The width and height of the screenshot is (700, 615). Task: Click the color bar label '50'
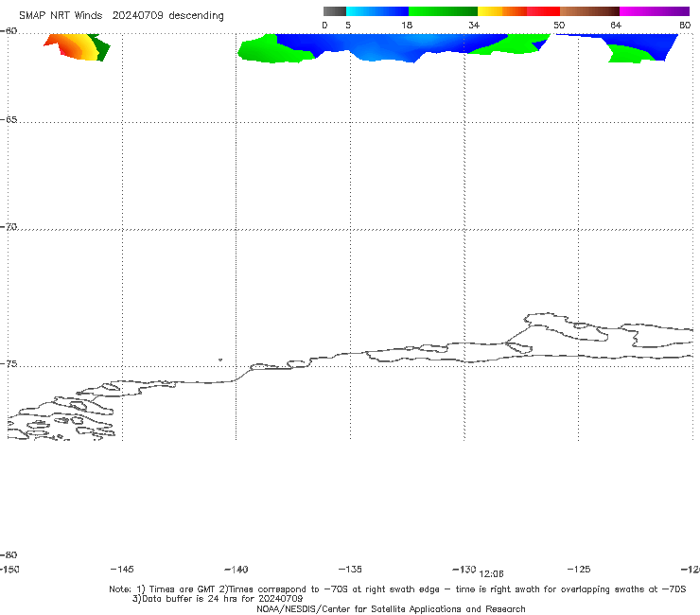559,26
